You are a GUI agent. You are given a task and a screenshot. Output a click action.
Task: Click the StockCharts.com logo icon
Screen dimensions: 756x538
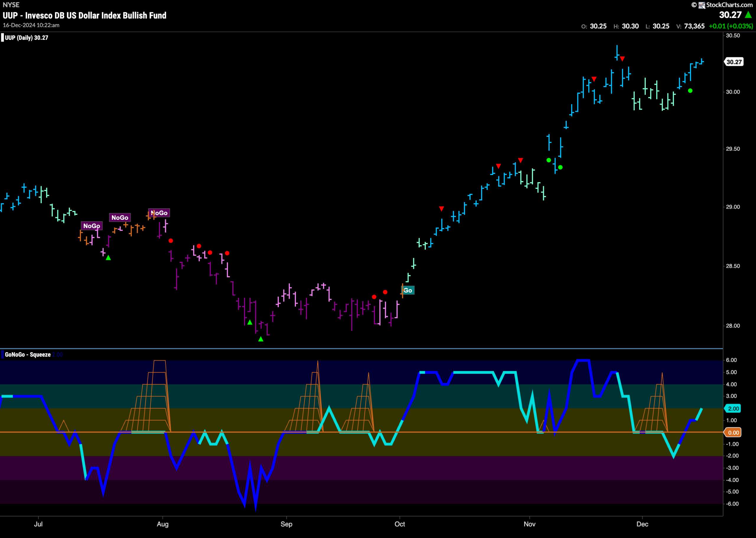[x=702, y=5]
